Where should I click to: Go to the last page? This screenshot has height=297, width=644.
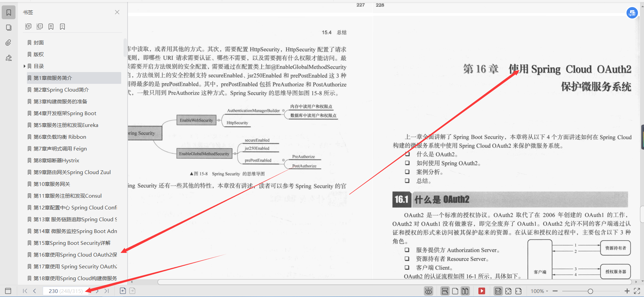tap(106, 291)
